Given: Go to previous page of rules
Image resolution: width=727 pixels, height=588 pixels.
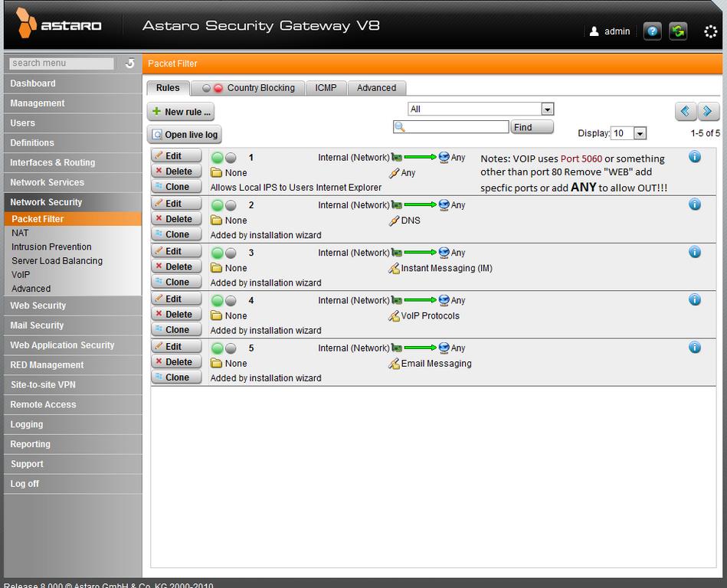Looking at the screenshot, I should pyautogui.click(x=686, y=111).
